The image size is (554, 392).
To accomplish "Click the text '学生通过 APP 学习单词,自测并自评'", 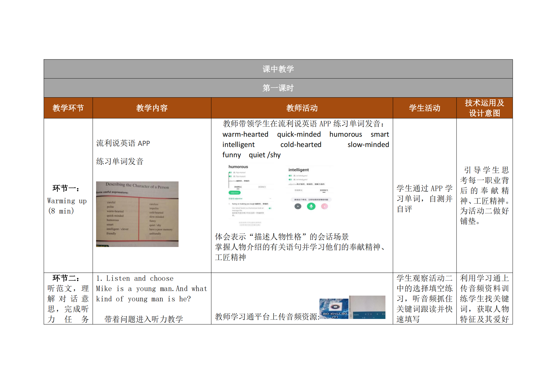I will [x=425, y=199].
